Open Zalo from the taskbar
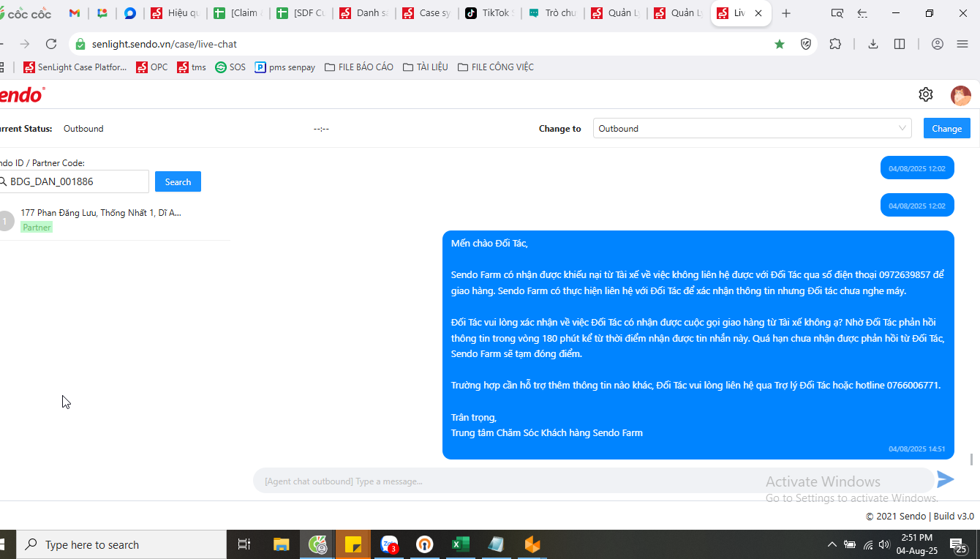The height and width of the screenshot is (559, 980). pyautogui.click(x=389, y=544)
